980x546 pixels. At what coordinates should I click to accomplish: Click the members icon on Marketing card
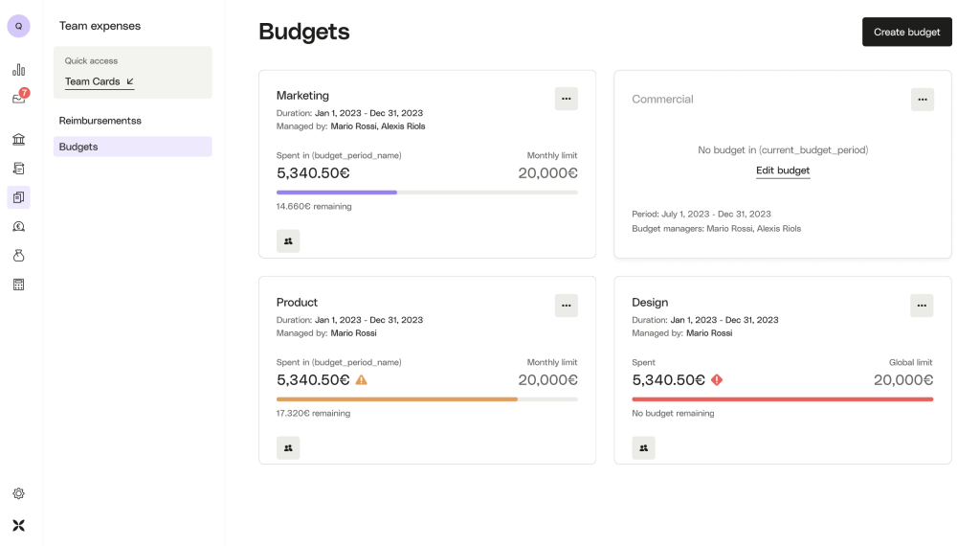(288, 241)
